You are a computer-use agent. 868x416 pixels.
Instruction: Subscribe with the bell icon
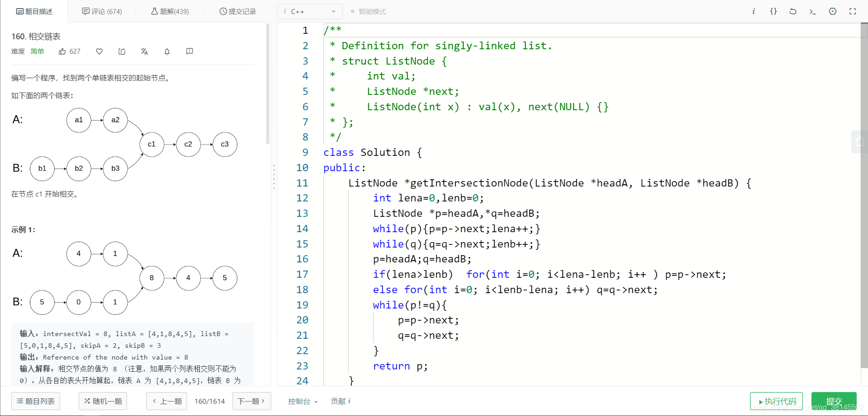[x=167, y=51]
